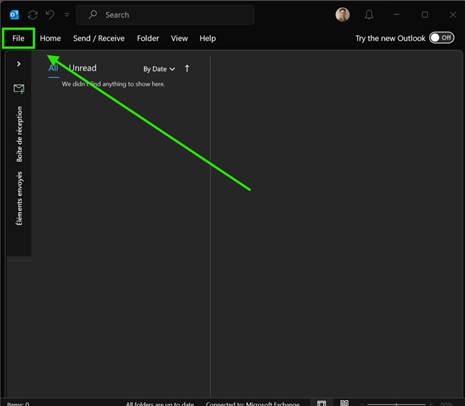Screen dimensions: 465x406
Task: Open the user account profile picture
Action: click(342, 15)
